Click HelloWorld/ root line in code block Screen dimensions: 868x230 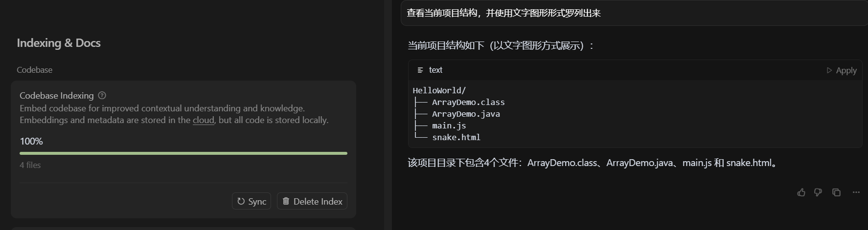439,90
